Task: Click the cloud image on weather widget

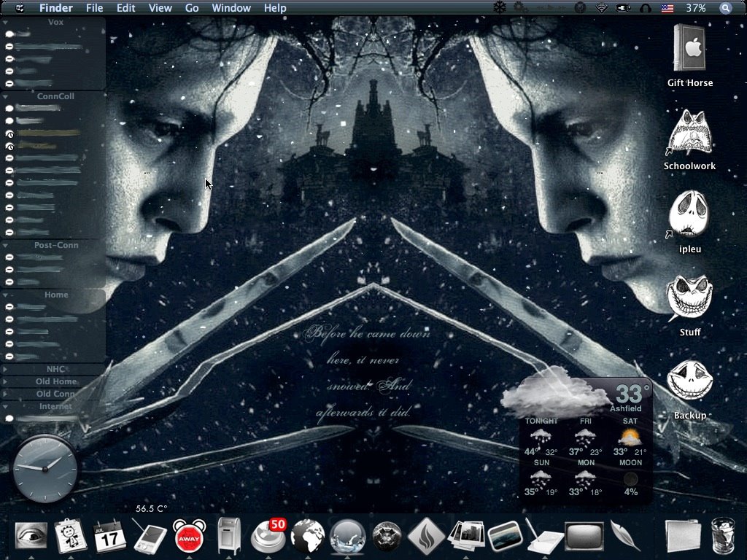Action: (555, 393)
